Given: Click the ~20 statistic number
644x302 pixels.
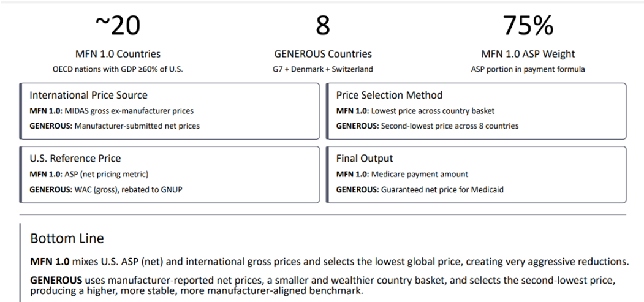Looking at the screenshot, I should [x=116, y=26].
